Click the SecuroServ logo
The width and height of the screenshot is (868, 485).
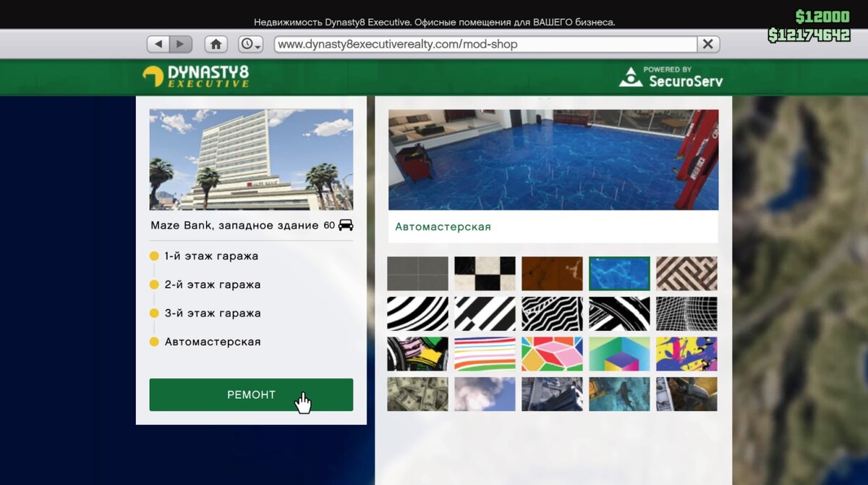pos(671,77)
